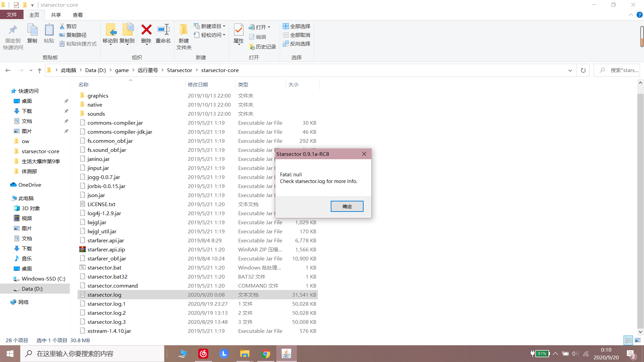Switch to large icons view toggle

(638, 340)
